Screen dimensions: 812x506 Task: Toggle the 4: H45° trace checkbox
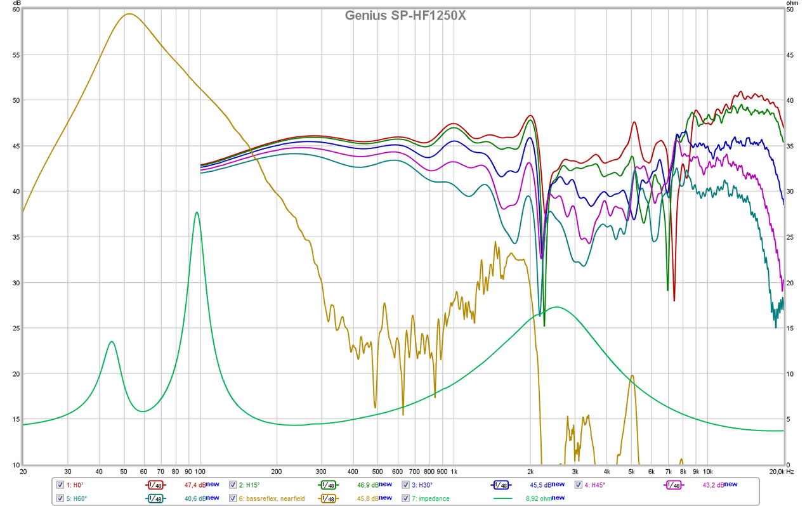pos(579,485)
